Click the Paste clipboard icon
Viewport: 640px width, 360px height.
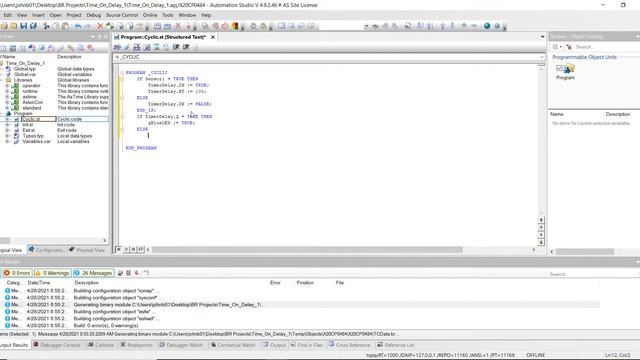click(x=65, y=26)
